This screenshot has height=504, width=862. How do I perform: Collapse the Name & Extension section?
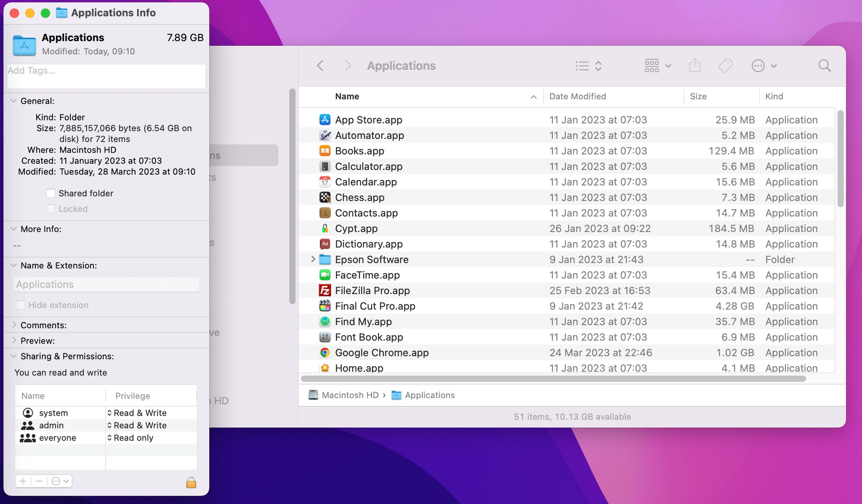click(14, 265)
